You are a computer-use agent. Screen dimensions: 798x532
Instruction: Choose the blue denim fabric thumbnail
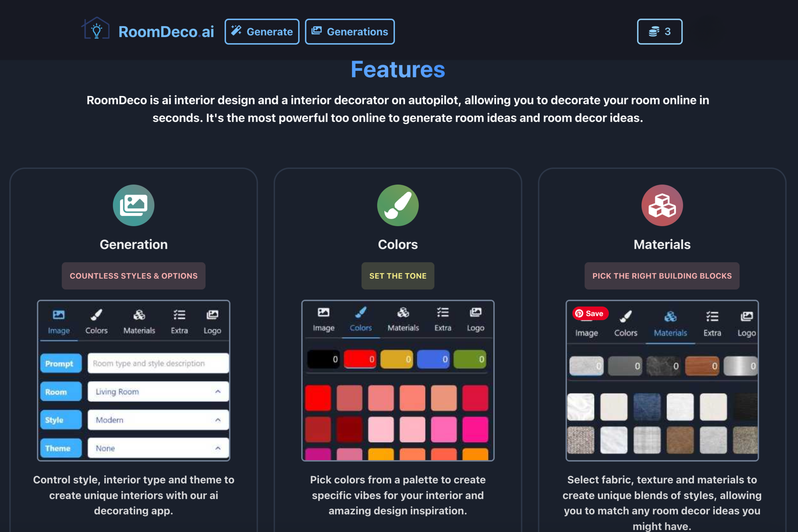click(x=646, y=407)
